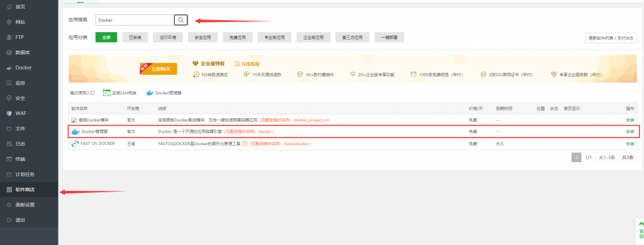Click the FAST OS DOCKER row icon

coord(75,144)
